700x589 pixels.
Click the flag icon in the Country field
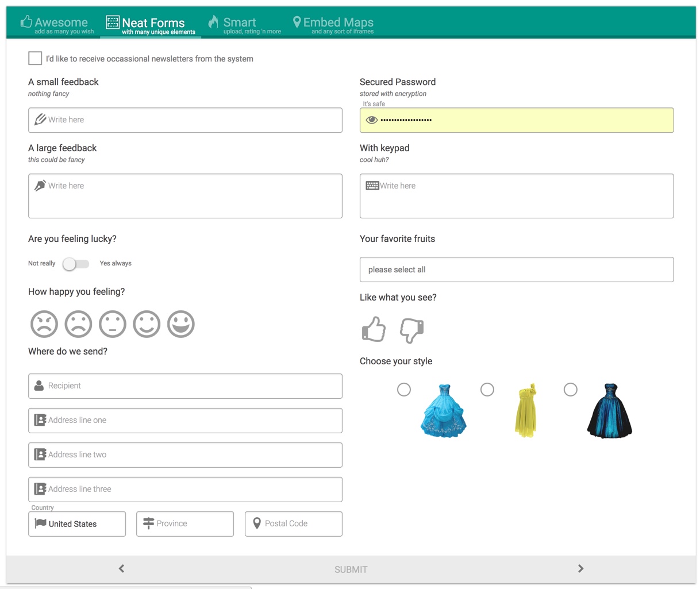39,523
